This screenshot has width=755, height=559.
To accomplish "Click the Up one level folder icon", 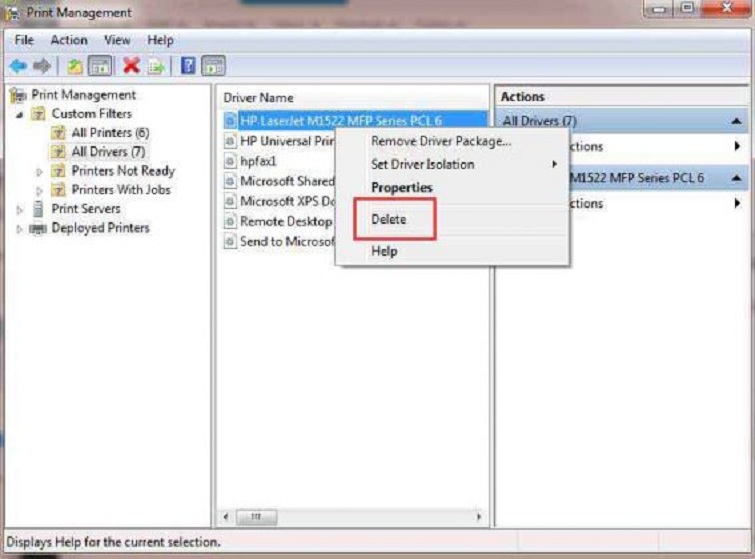I will click(75, 66).
